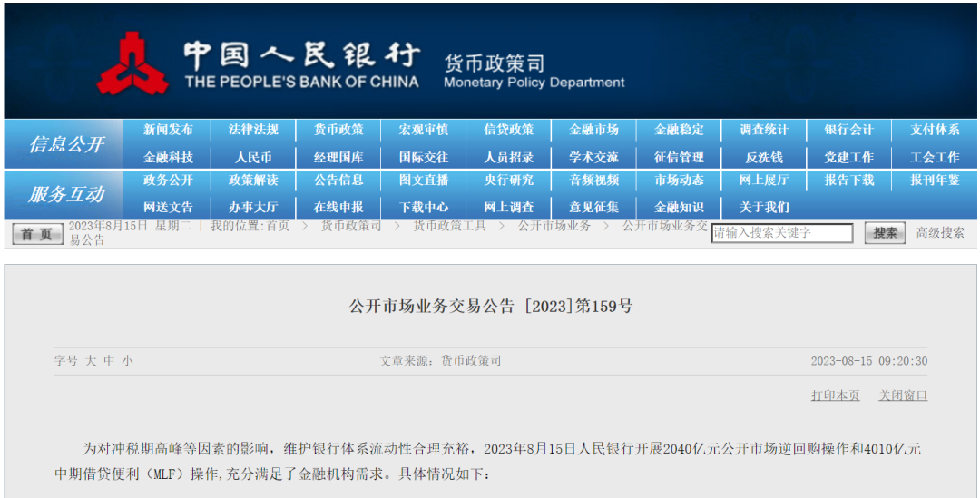Go to 人民币 section
This screenshot has width=980, height=498.
pyautogui.click(x=253, y=157)
